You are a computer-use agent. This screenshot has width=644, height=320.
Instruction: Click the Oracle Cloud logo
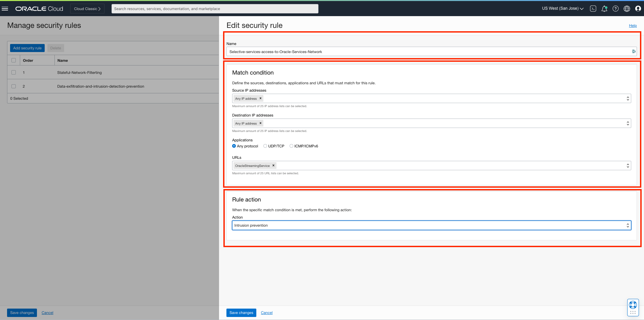point(39,8)
